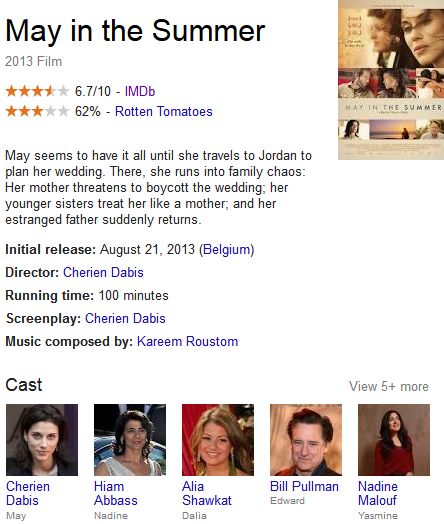Open composer Kareem Roustom link
Image resolution: width=444 pixels, height=524 pixels.
(187, 342)
